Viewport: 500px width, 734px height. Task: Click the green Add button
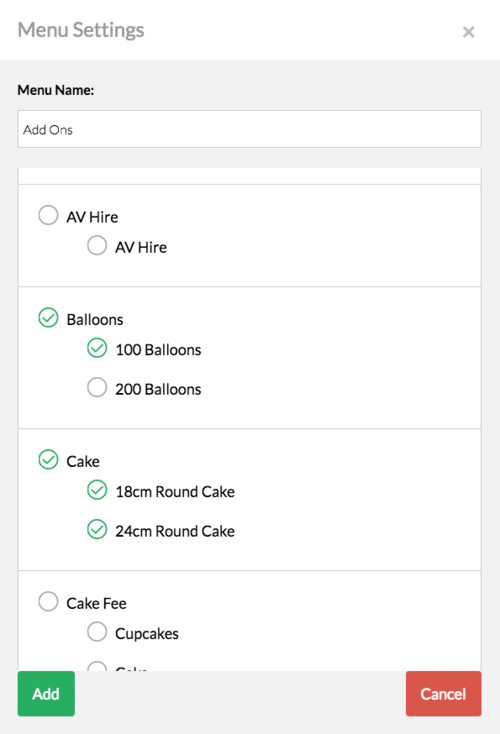(46, 693)
